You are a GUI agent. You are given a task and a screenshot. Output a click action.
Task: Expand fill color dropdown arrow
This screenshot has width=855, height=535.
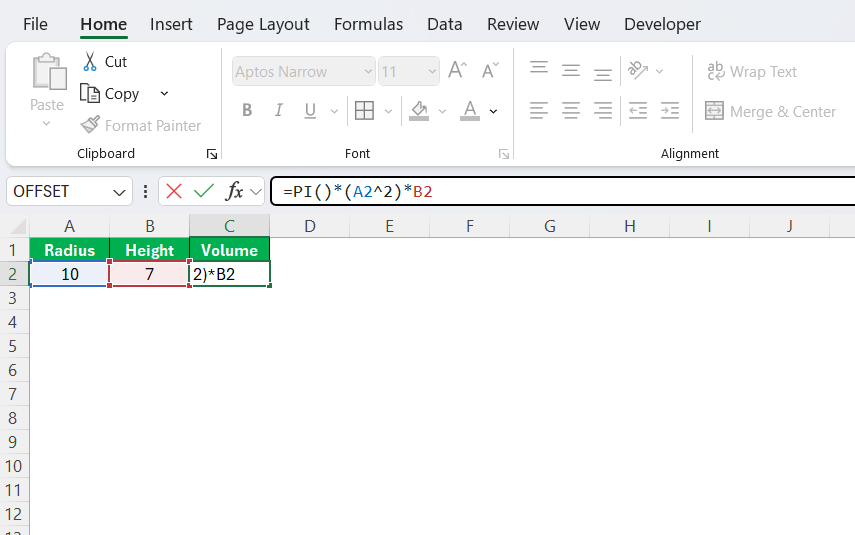tap(442, 111)
